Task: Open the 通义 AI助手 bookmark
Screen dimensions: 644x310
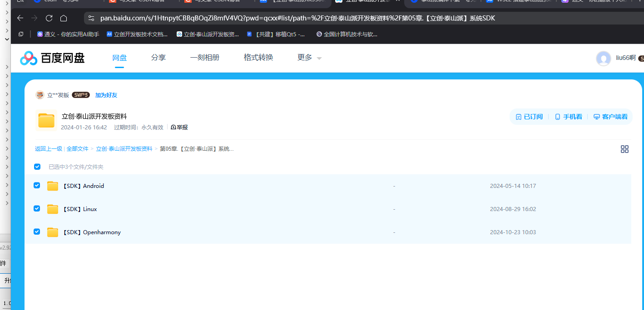Action: point(68,34)
